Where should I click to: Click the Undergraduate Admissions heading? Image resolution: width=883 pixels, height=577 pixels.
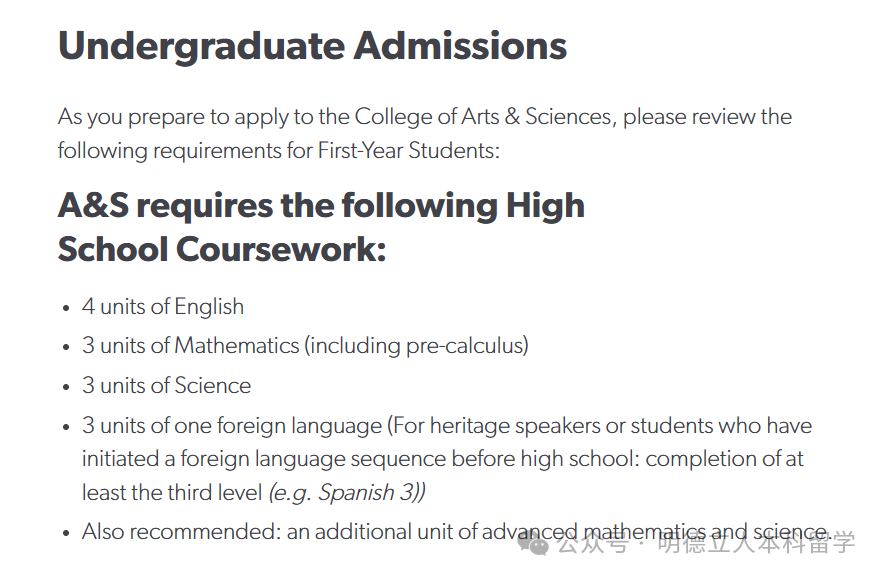coord(313,46)
